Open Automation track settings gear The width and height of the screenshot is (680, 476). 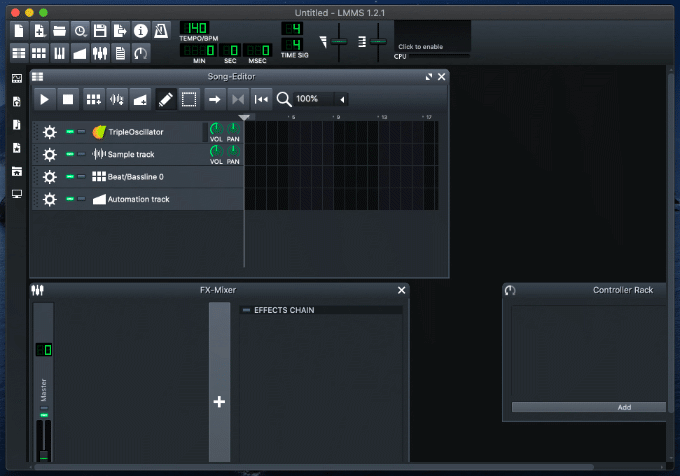point(49,199)
